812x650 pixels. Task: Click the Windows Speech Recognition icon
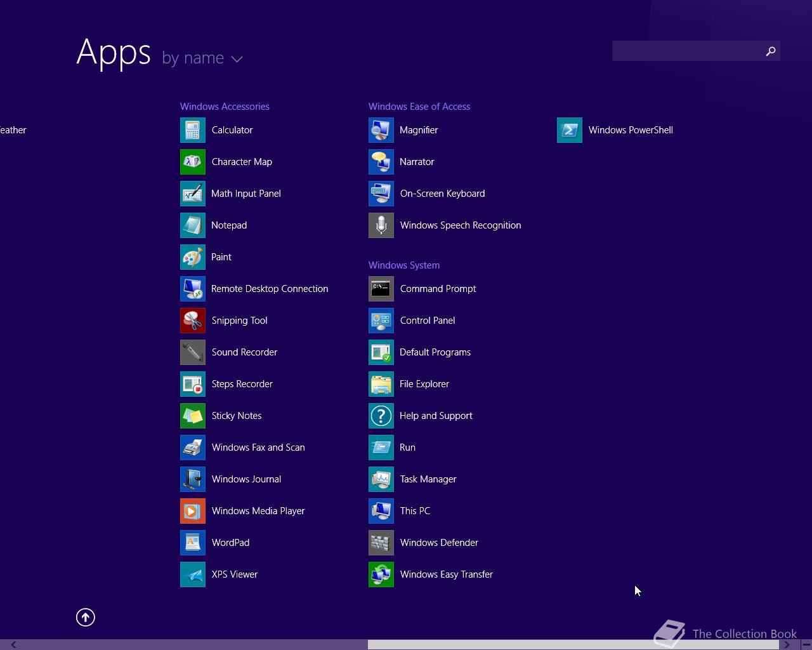click(x=381, y=225)
